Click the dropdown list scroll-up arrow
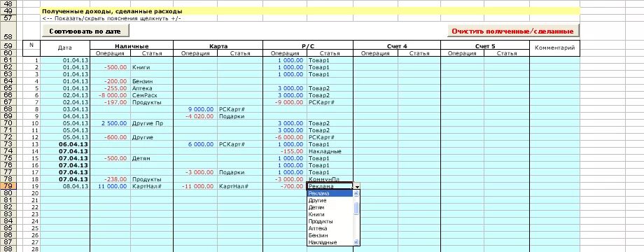This screenshot has height=252, width=644. (356, 193)
